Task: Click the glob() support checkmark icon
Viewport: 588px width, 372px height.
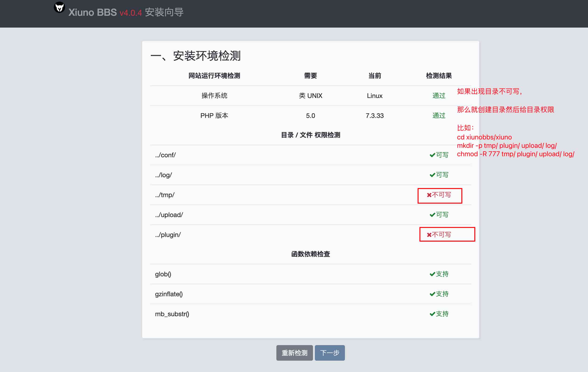Action: pyautogui.click(x=432, y=274)
